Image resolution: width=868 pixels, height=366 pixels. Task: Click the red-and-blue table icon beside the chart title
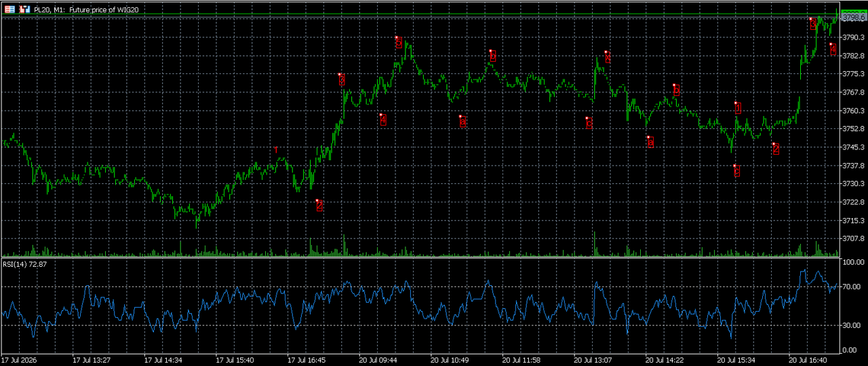10,10
